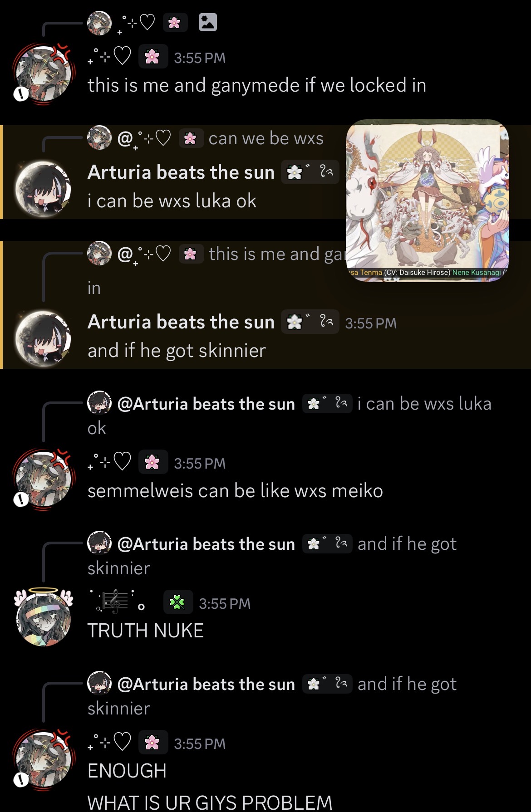Viewport: 531px width, 812px height.
Task: Tap the image attachment icon in top reply
Action: (x=208, y=22)
